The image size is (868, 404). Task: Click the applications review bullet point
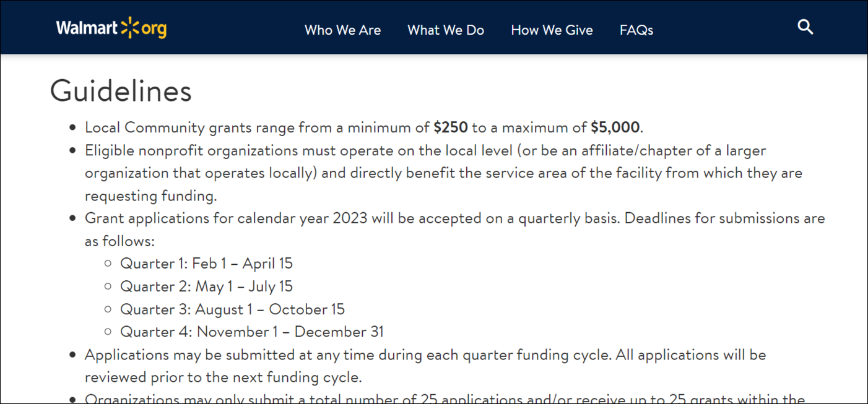pos(425,365)
